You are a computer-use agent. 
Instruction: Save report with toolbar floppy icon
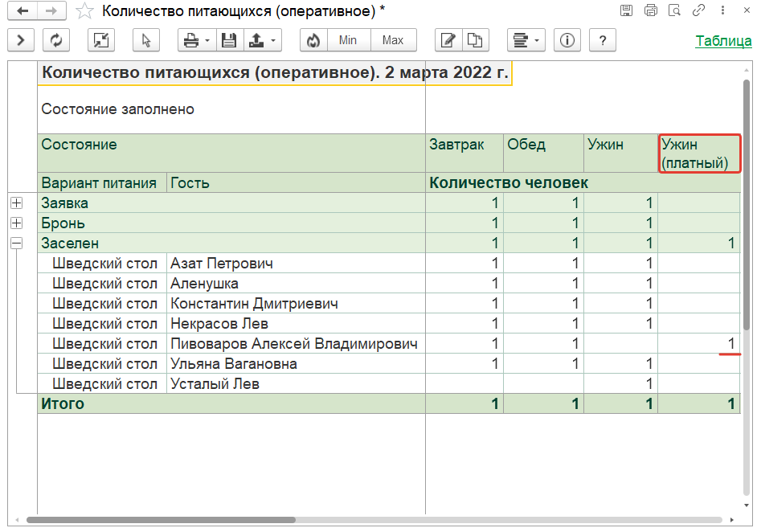click(229, 40)
